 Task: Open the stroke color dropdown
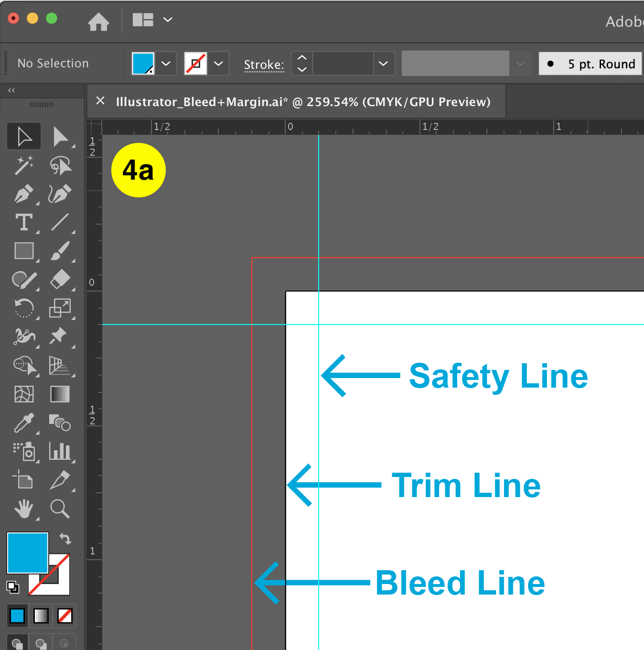[218, 63]
